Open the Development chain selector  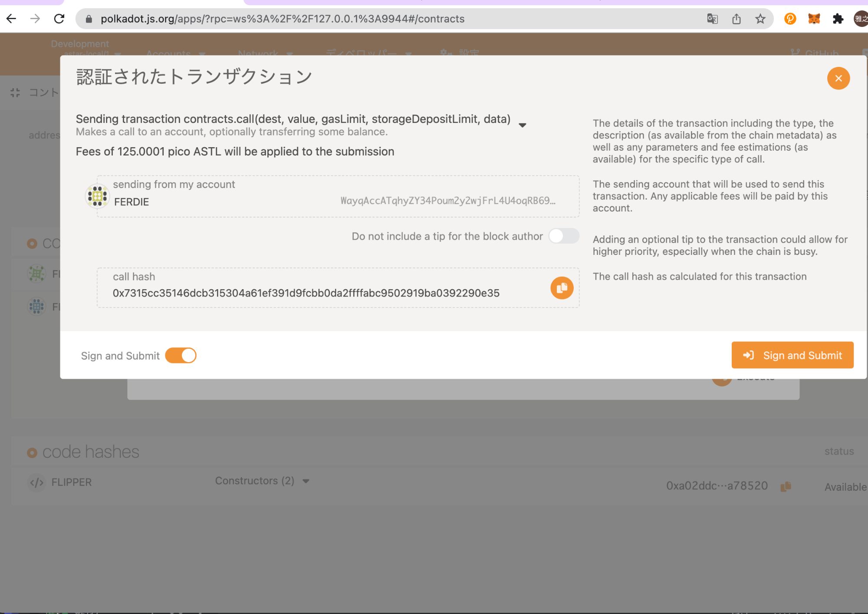point(86,48)
